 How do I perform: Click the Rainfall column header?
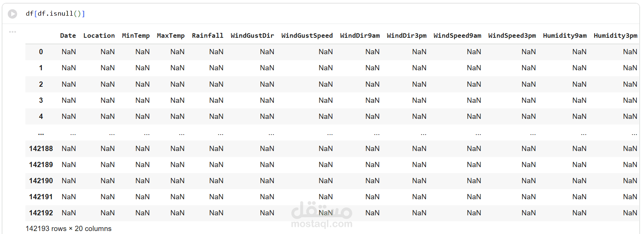[x=207, y=36]
